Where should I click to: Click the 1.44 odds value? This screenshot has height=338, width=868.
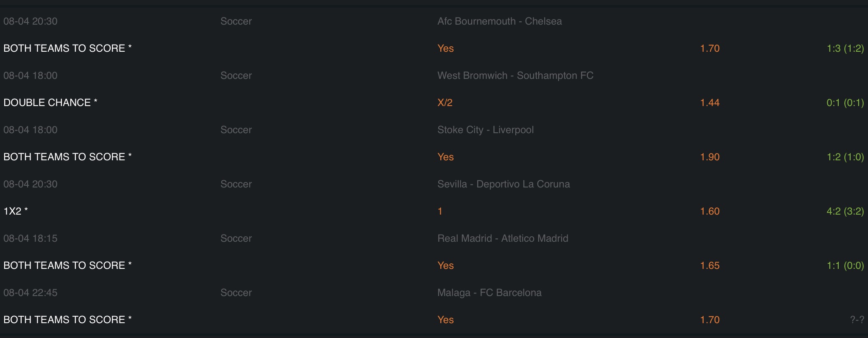coord(709,103)
